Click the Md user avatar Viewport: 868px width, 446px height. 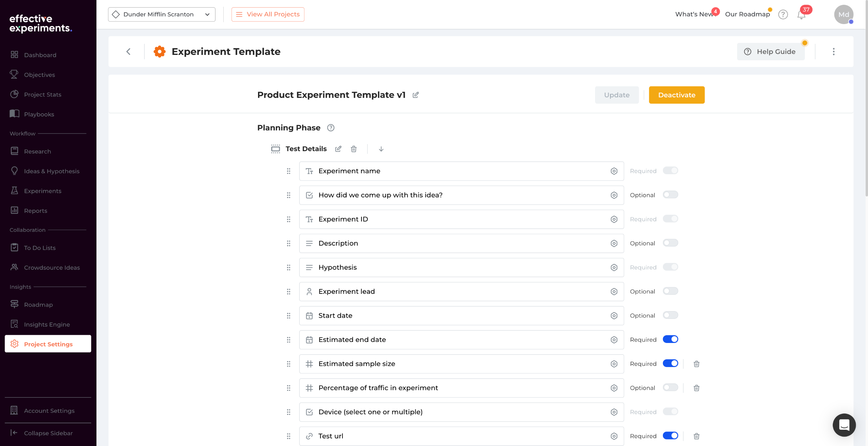(844, 15)
